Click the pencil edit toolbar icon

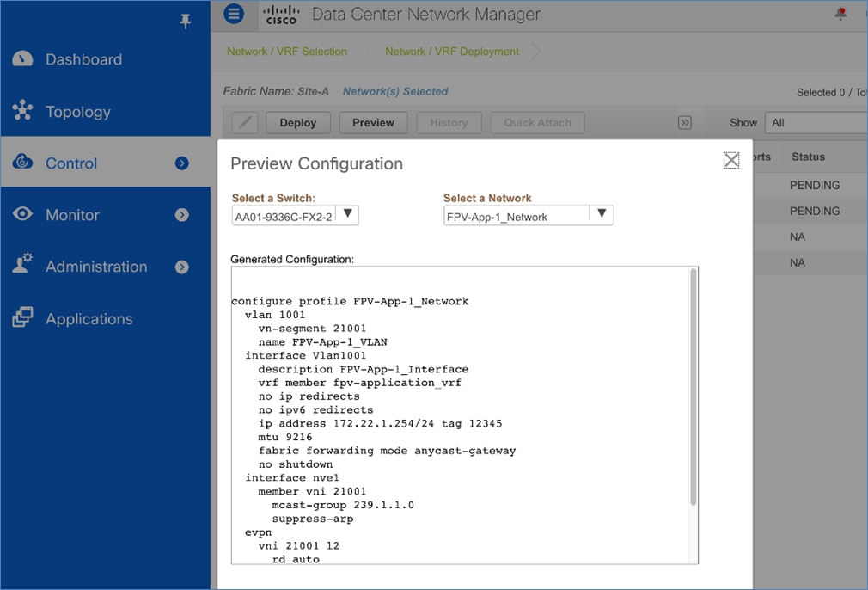tap(245, 122)
